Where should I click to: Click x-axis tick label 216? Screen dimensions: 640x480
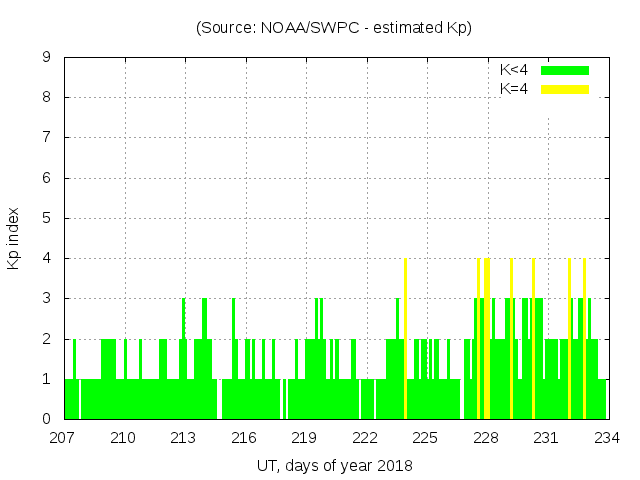[x=244, y=438]
